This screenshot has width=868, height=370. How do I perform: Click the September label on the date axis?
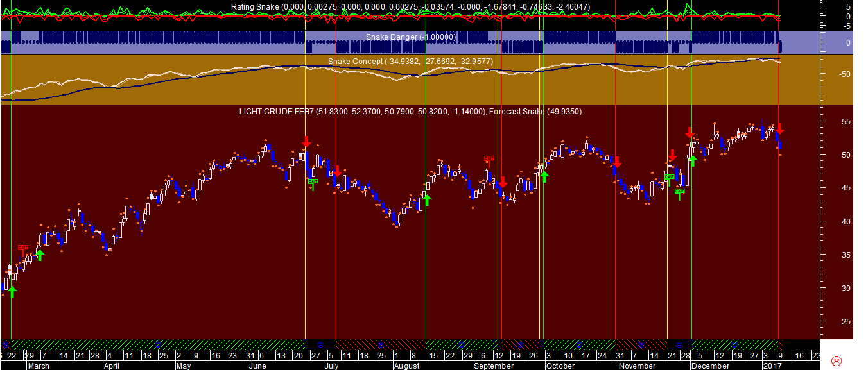pyautogui.click(x=494, y=366)
